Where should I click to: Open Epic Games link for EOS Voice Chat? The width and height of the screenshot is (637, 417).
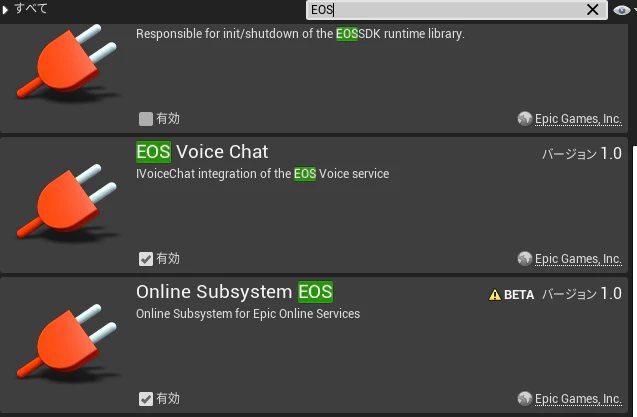pos(578,259)
